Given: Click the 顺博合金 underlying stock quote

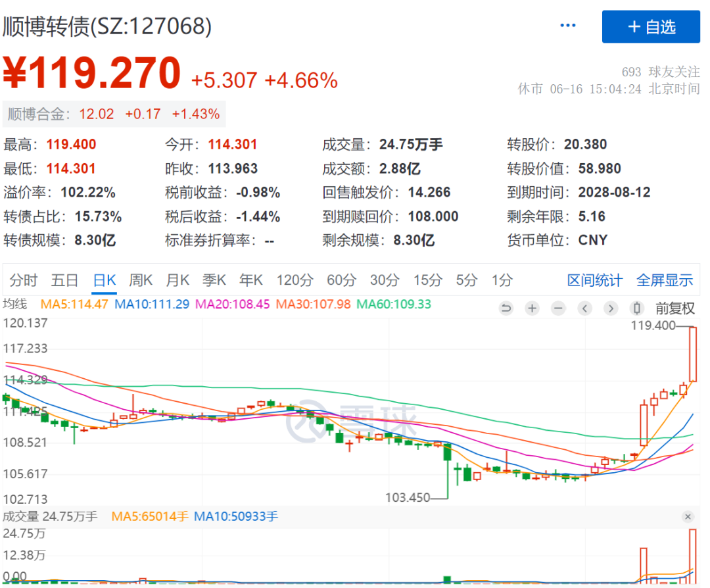Looking at the screenshot, I should (114, 114).
